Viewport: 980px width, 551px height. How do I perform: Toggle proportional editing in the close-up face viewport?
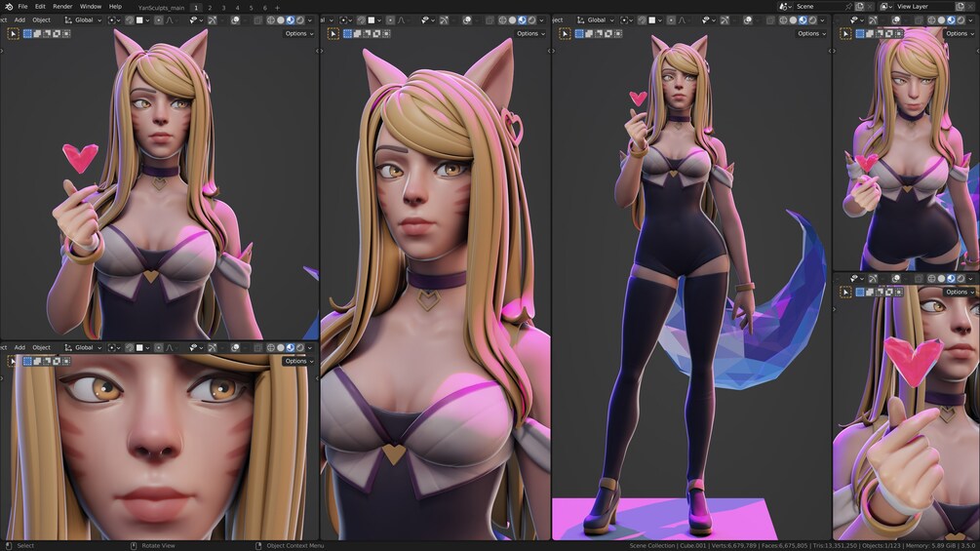click(159, 347)
